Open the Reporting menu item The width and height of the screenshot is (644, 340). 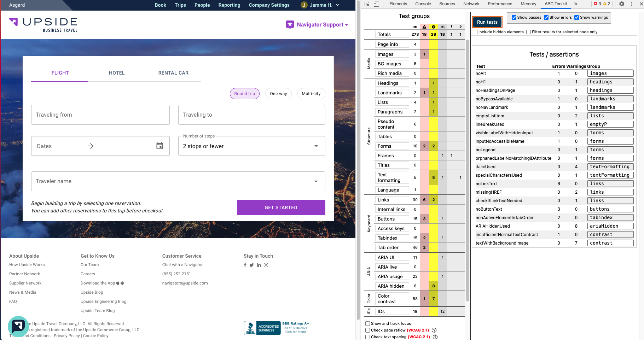[x=229, y=5]
